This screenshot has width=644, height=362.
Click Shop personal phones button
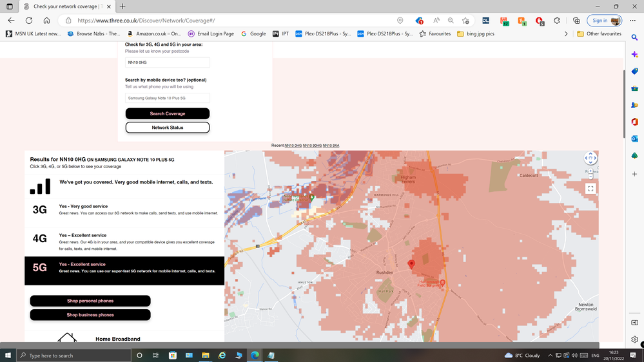coord(90,301)
